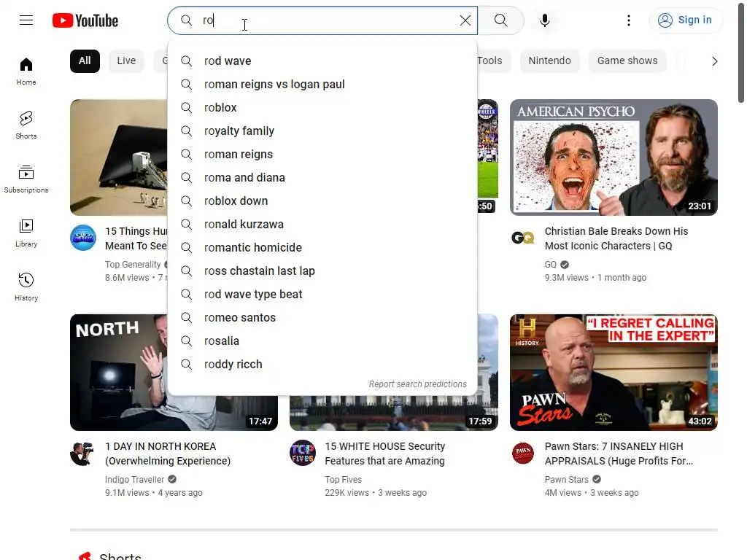
Task: Click the Indigo Traveller channel avatar
Action: pos(82,452)
